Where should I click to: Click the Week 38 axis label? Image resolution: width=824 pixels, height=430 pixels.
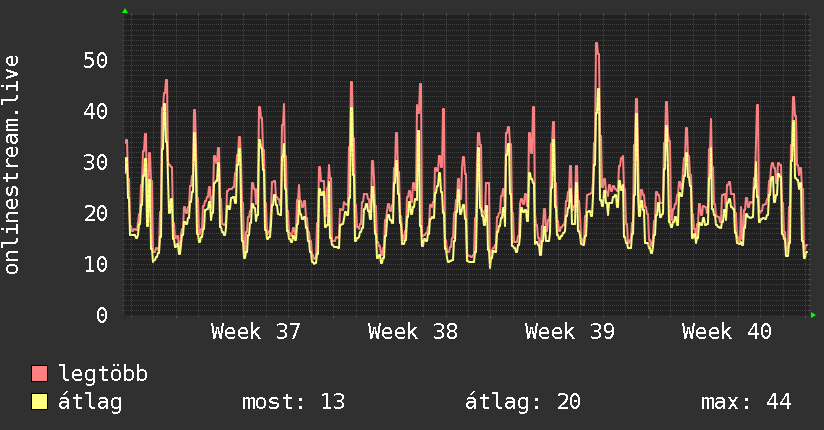[x=413, y=332]
